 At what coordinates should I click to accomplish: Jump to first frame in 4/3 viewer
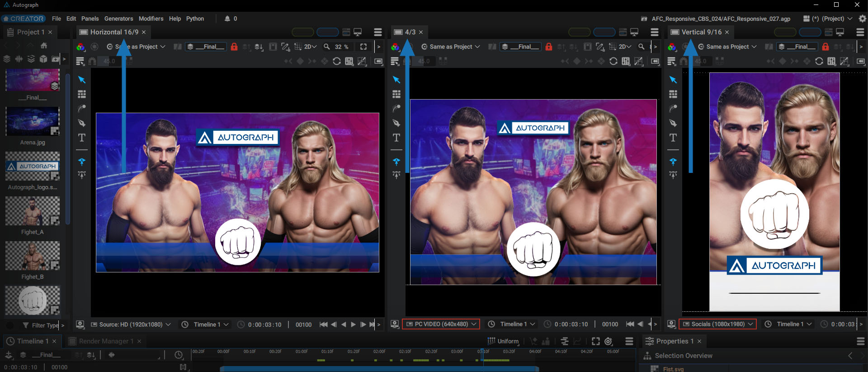click(x=630, y=324)
